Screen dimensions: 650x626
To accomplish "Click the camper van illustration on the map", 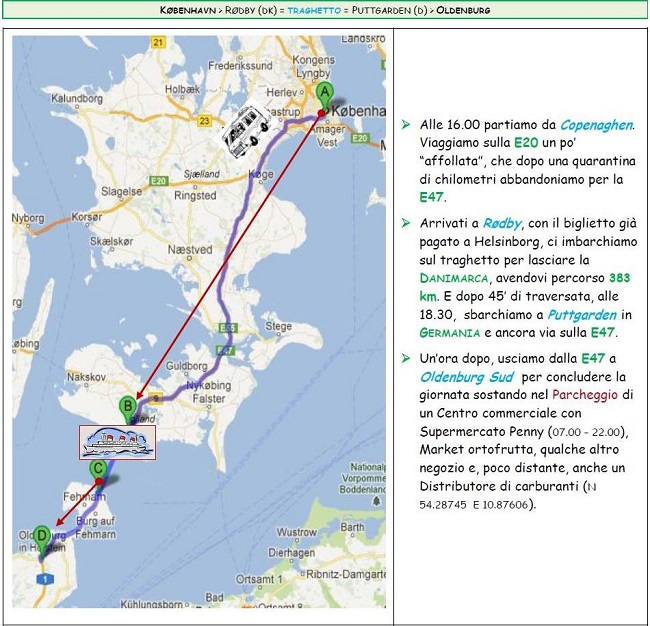I will [245, 131].
